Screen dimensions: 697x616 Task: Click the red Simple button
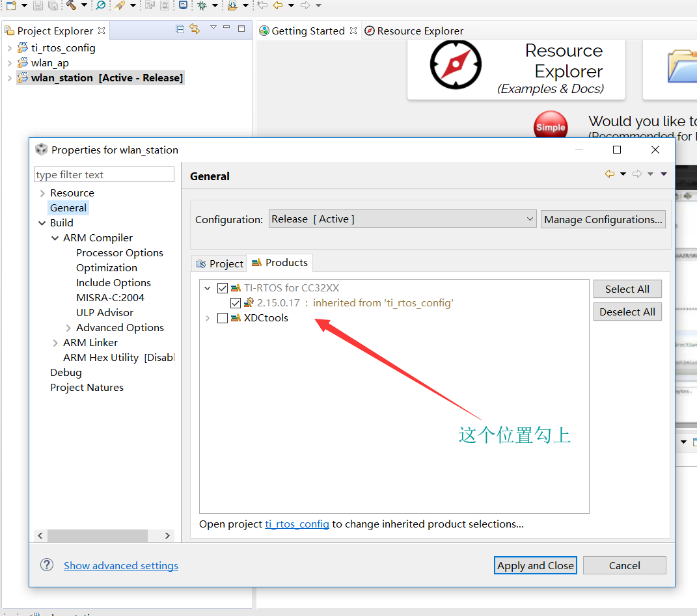(551, 126)
